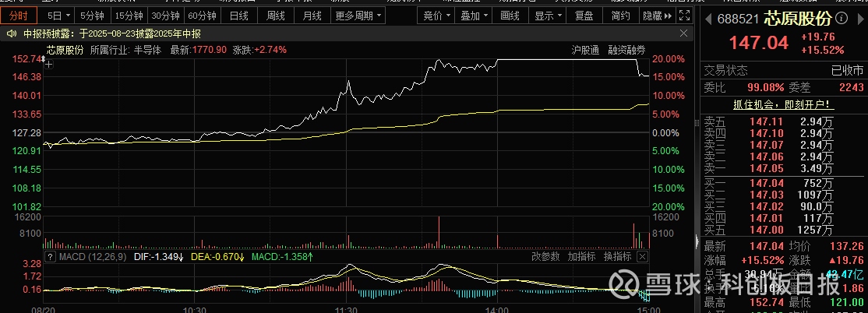868x313 pixels.
Task: Click the DIF:-1.349 value label
Action: (160, 257)
